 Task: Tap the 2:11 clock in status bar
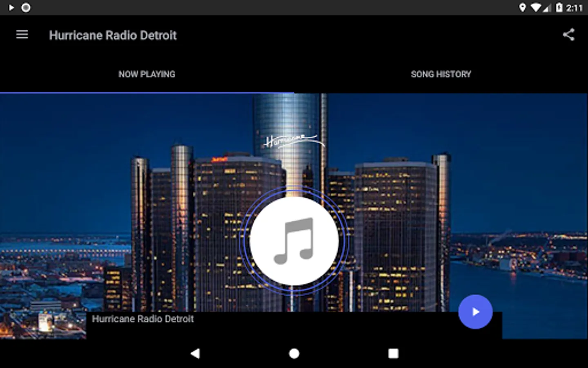click(574, 8)
